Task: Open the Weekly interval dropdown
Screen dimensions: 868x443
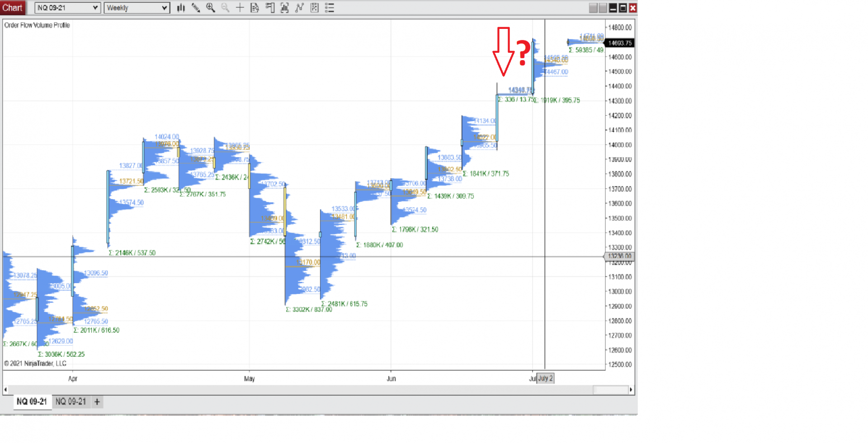Action: 137,8
